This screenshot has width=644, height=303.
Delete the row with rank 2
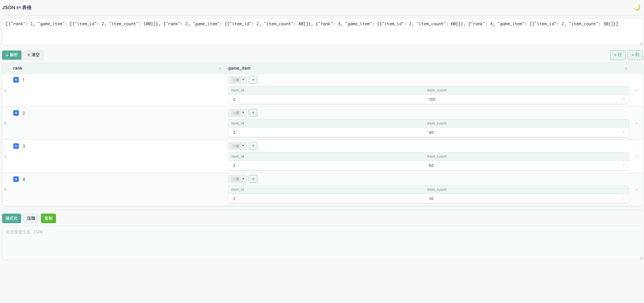[636, 124]
